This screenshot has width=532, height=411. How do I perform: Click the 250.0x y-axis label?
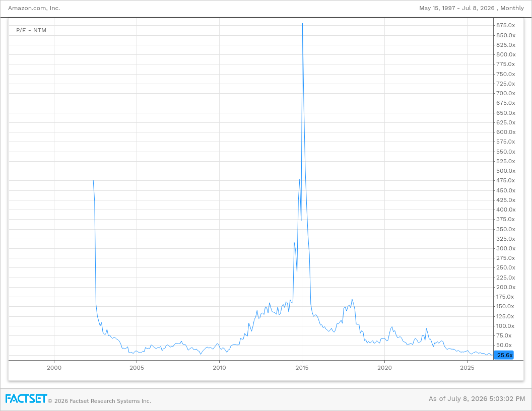pos(506,267)
